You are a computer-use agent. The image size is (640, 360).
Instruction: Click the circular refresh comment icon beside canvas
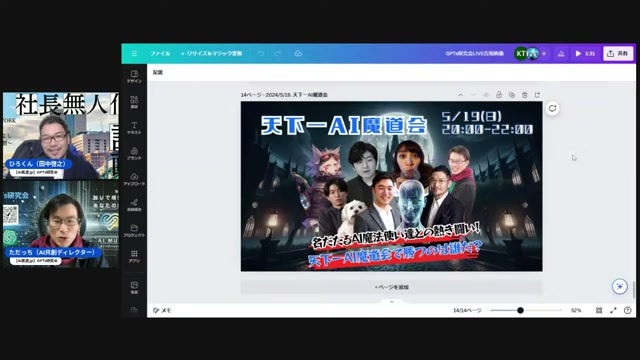pos(552,109)
